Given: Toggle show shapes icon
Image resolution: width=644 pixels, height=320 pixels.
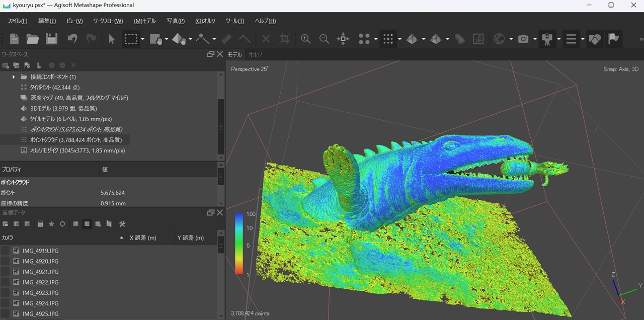Looking at the screenshot, I should [x=595, y=39].
